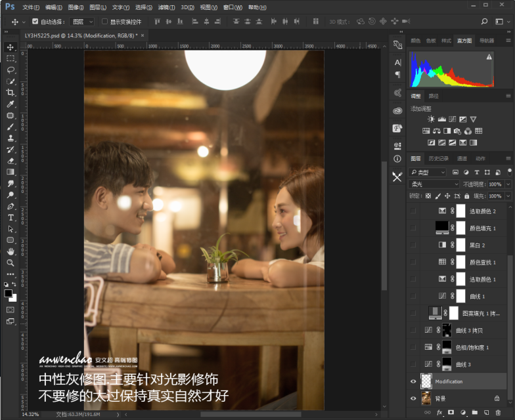Add a Color Balance adjustment (scales icon)

click(436, 131)
